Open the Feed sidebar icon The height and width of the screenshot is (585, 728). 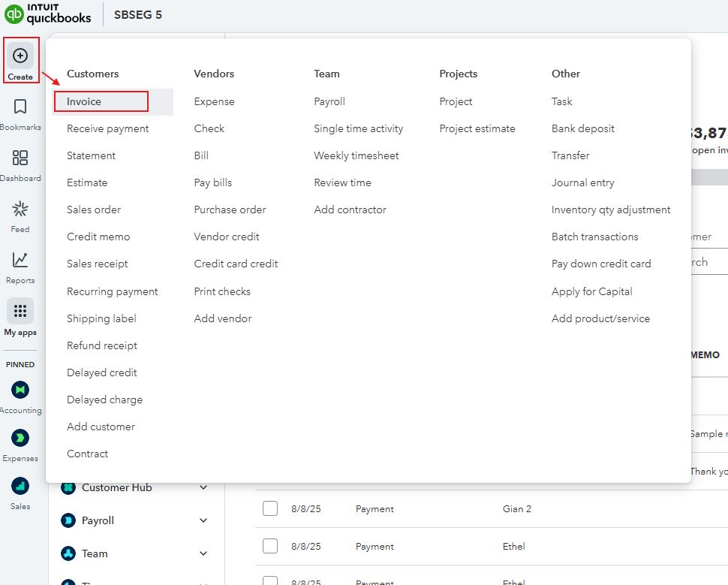[x=20, y=209]
